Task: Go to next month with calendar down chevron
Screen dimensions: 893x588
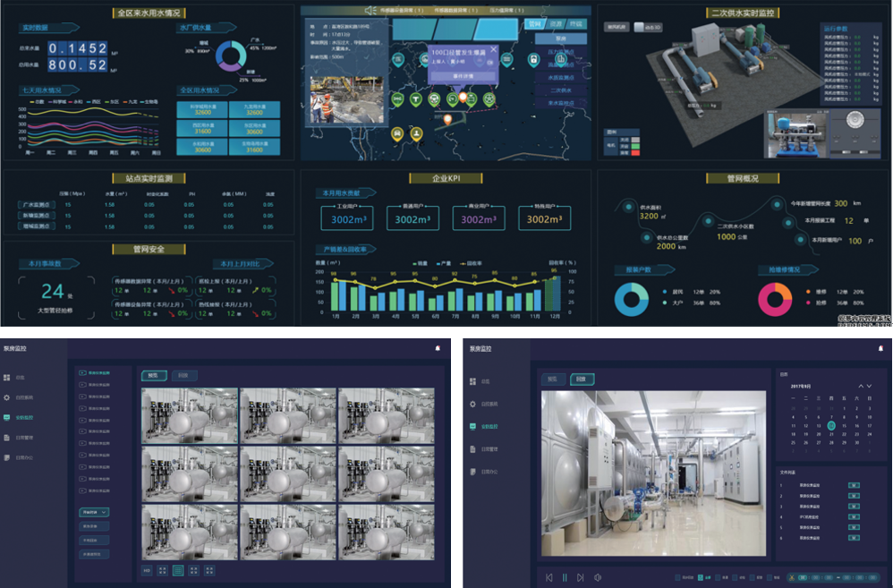Action: (x=869, y=387)
